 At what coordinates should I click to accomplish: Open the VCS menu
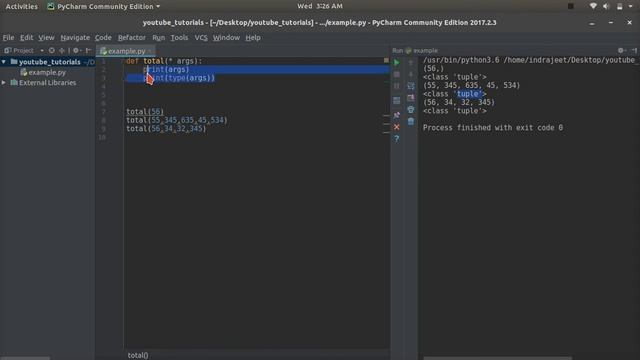(x=201, y=38)
